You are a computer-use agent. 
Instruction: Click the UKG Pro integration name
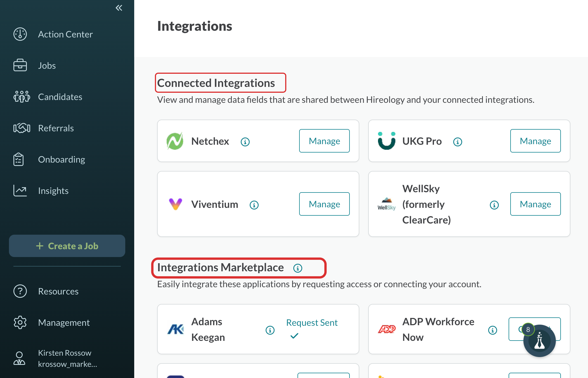pos(422,141)
